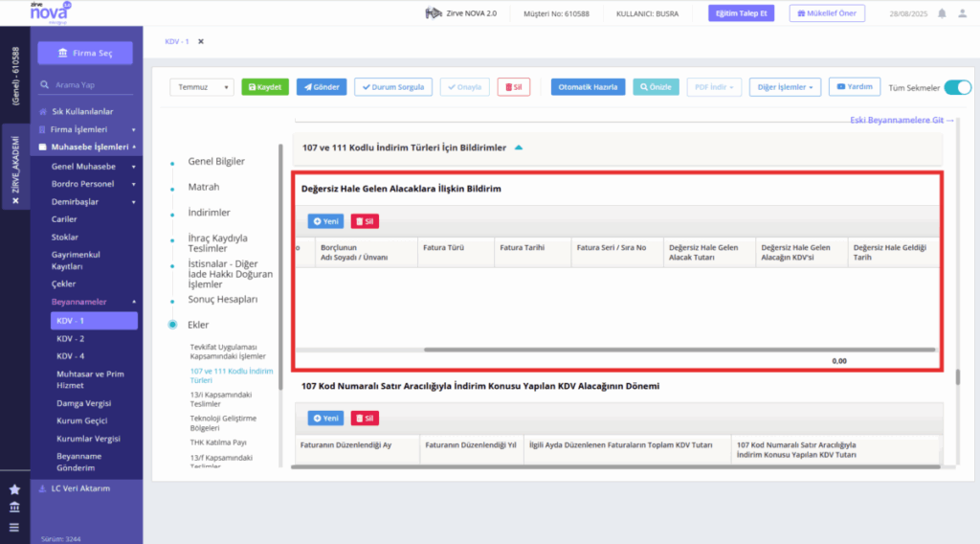Open Kurumlar Vergisi declaration
Viewport: 980px width, 544px height.
coord(88,439)
